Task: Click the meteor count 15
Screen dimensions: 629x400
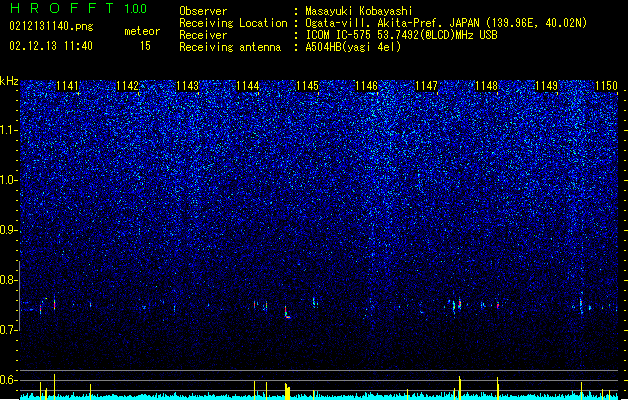Action: [145, 46]
